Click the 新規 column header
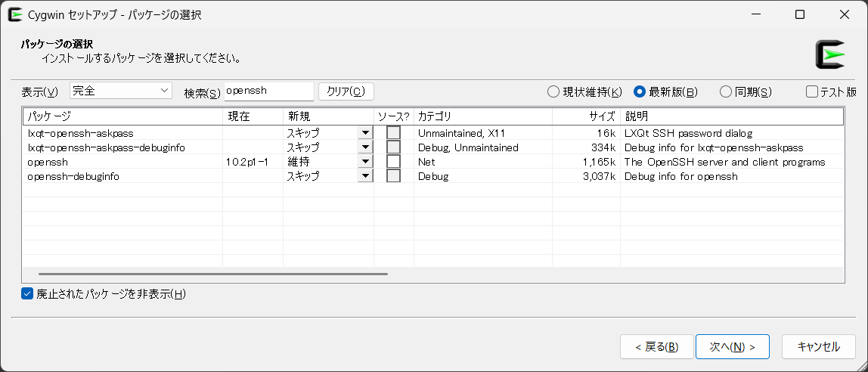Screen dimensions: 868x372 (328, 116)
